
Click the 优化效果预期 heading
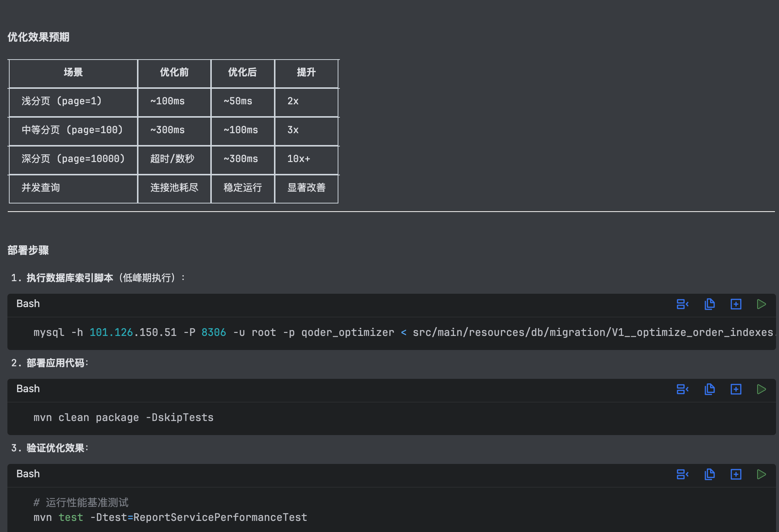tap(39, 37)
